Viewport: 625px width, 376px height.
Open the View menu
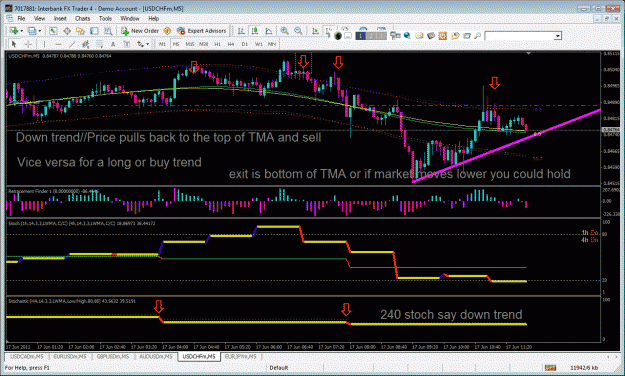pyautogui.click(x=39, y=18)
